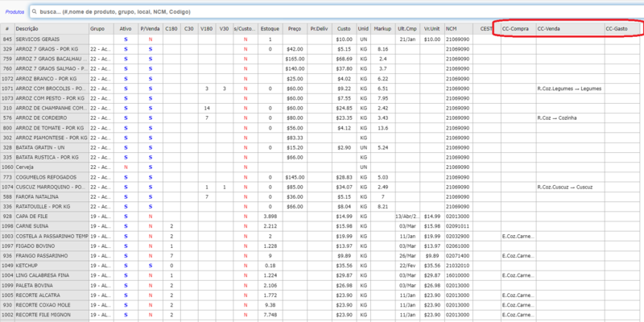
Task: Click the Pr.Deliv column header
Action: click(x=320, y=29)
